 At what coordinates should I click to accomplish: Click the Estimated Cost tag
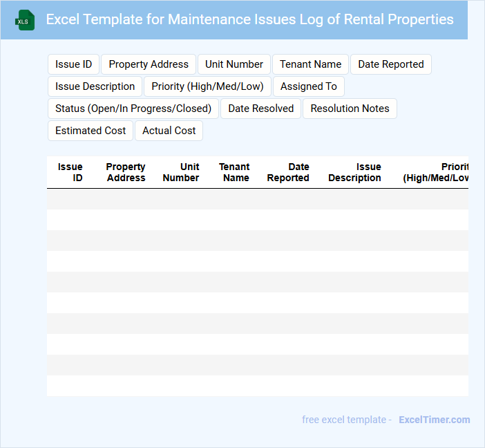91,131
